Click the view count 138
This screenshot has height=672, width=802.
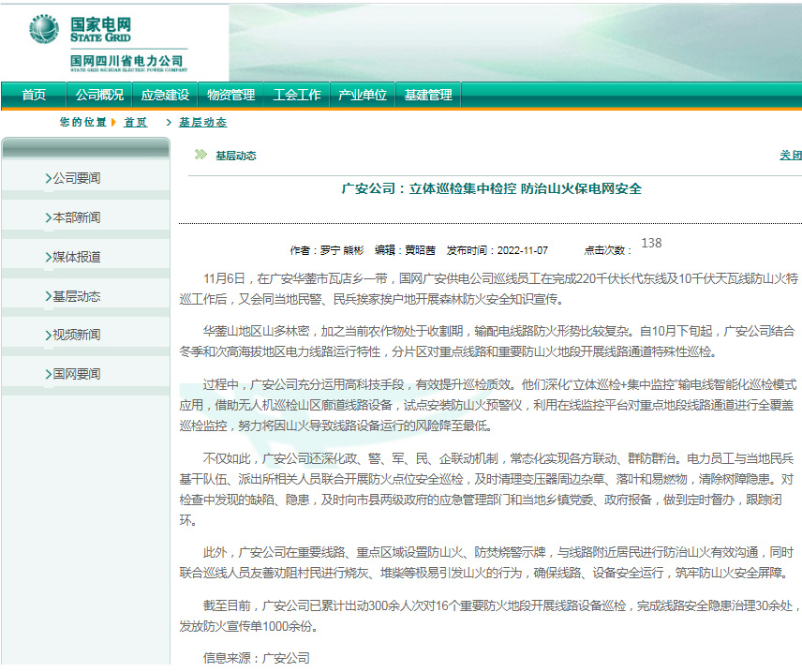tap(651, 243)
